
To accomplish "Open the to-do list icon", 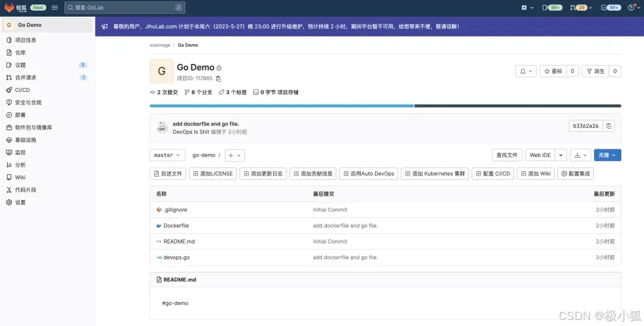I will pos(611,7).
